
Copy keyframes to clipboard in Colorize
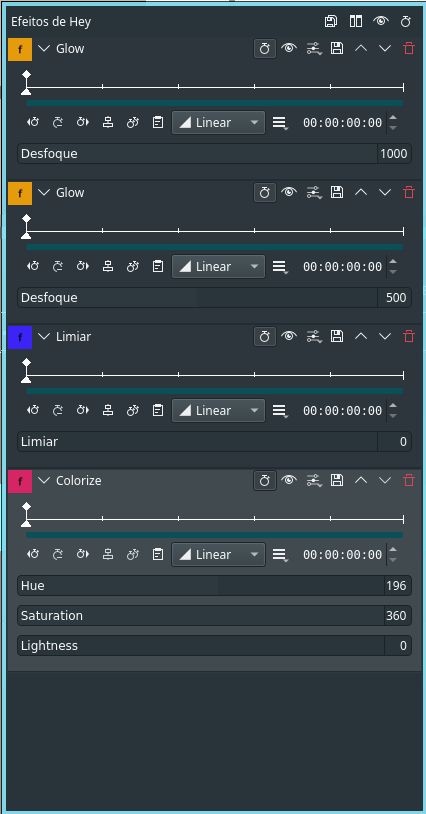coord(158,555)
